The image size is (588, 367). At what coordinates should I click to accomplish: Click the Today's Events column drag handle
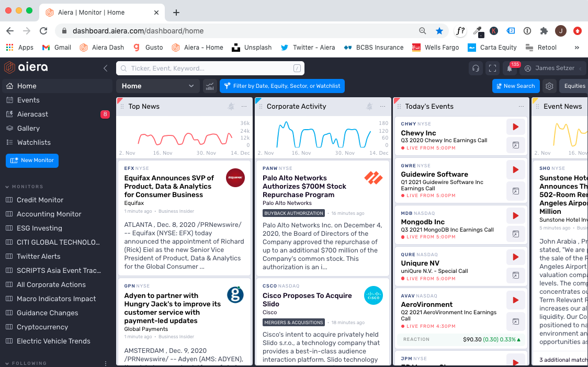coord(399,107)
